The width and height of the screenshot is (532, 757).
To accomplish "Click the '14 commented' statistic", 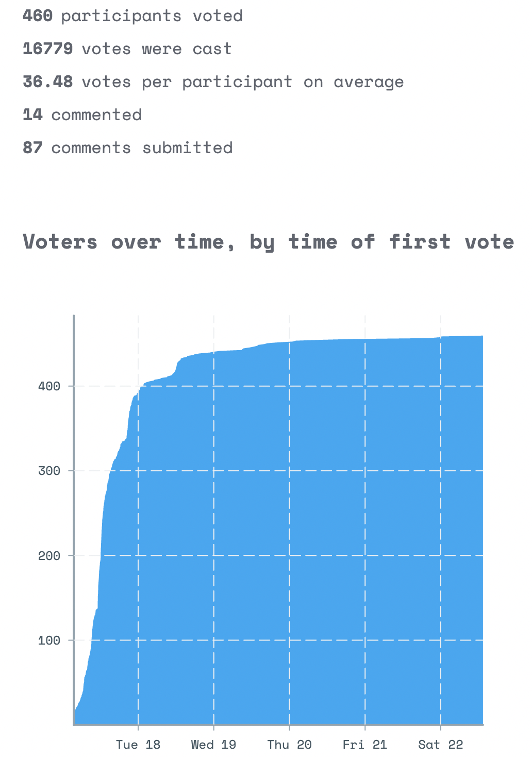I will (82, 115).
